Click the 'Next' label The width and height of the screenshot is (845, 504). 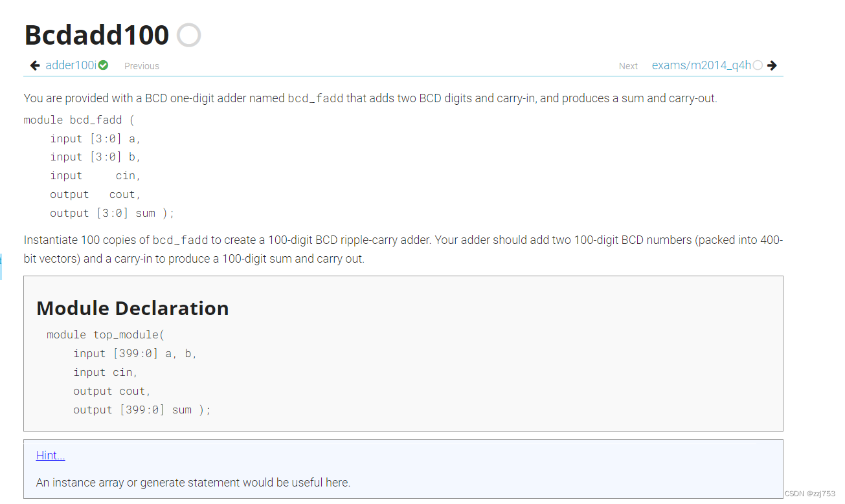tap(628, 66)
